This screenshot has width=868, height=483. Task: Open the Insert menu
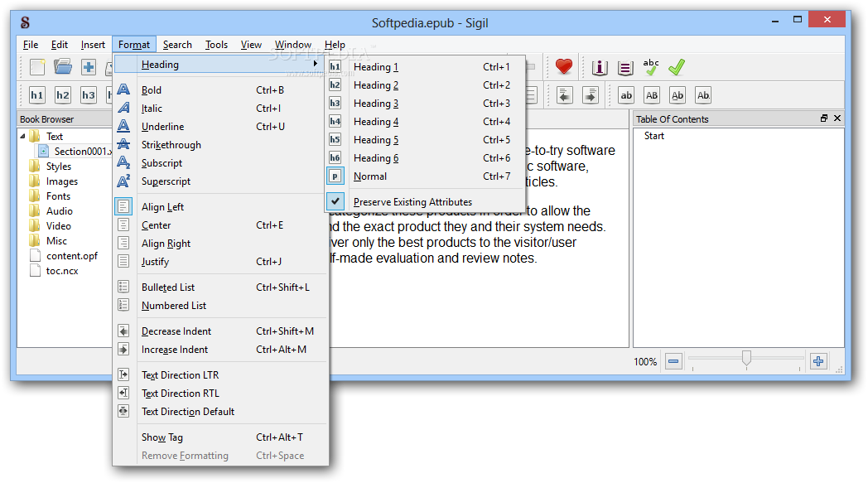pyautogui.click(x=93, y=44)
